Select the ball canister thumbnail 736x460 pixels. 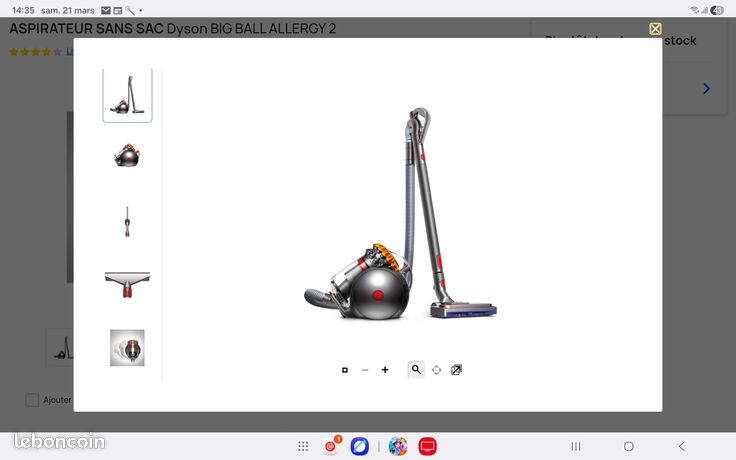tap(127, 155)
